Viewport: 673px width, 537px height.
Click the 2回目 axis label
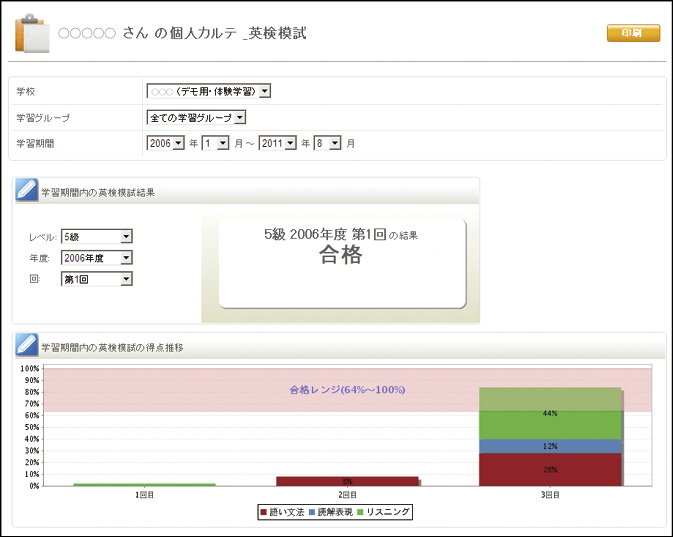tap(347, 495)
